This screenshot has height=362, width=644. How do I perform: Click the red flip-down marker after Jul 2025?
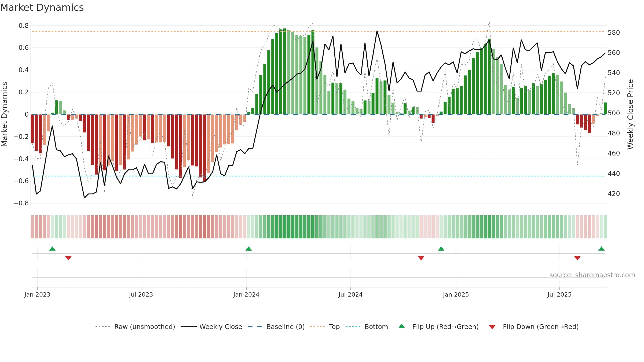point(577,258)
